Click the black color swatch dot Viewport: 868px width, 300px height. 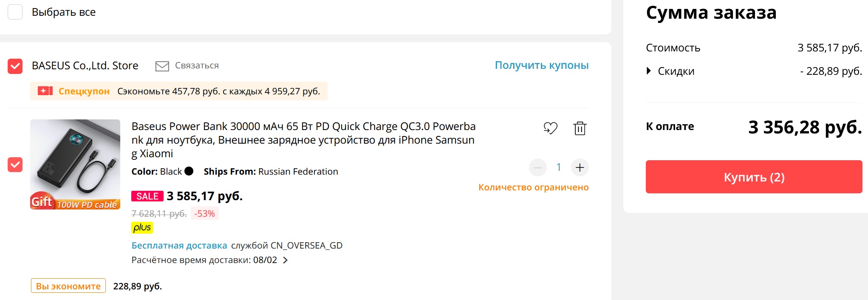tap(189, 171)
